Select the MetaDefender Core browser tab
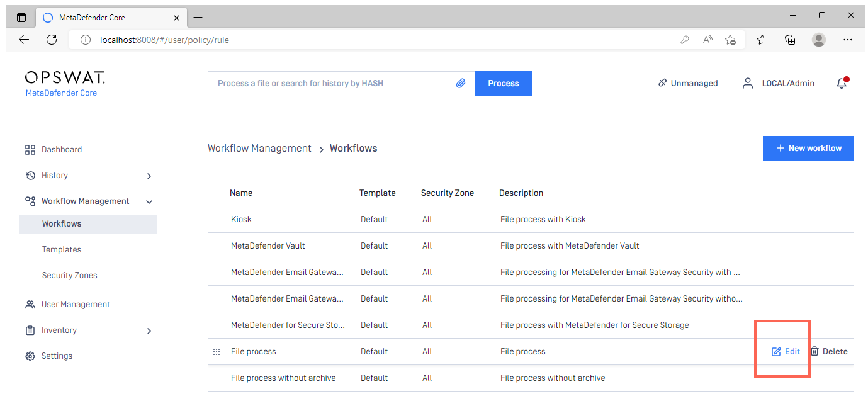Viewport: 868px width, 406px height. pyautogui.click(x=111, y=18)
